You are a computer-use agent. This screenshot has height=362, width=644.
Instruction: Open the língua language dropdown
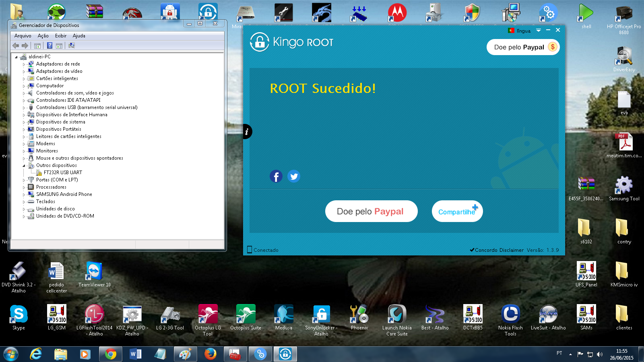coord(538,31)
